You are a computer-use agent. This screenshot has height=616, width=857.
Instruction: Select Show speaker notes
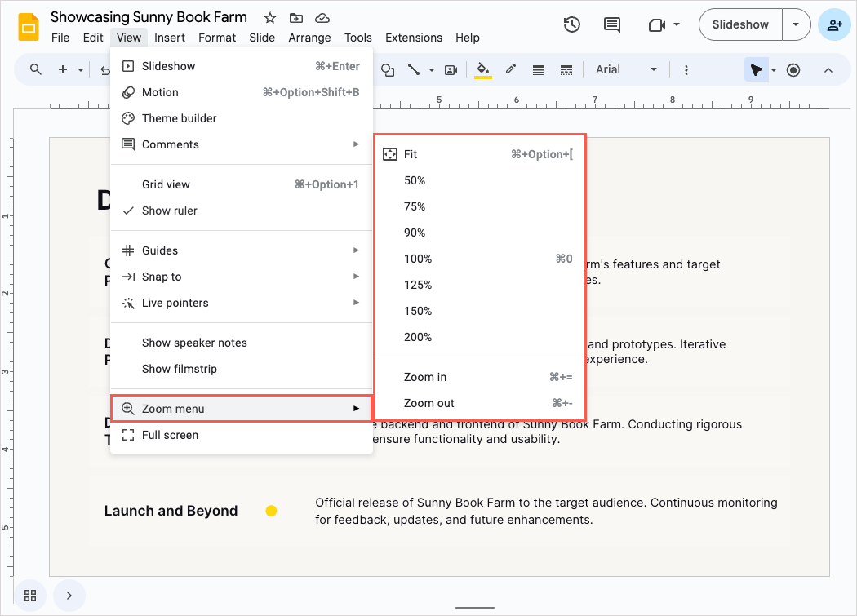click(x=242, y=343)
